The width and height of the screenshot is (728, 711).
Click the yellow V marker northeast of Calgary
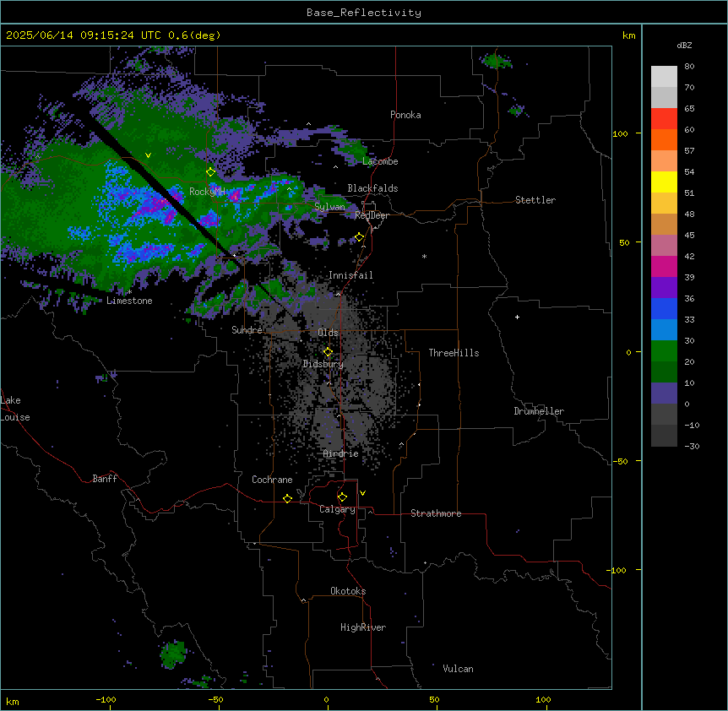pos(362,493)
